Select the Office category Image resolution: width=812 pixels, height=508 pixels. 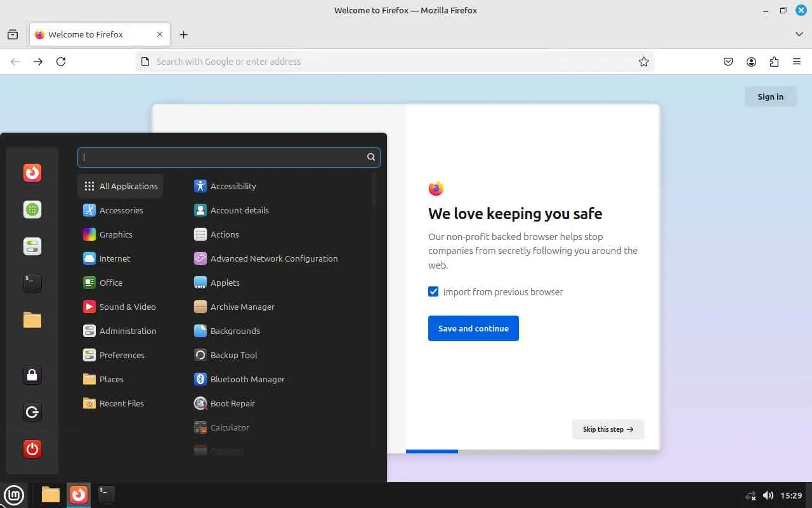tap(121, 283)
